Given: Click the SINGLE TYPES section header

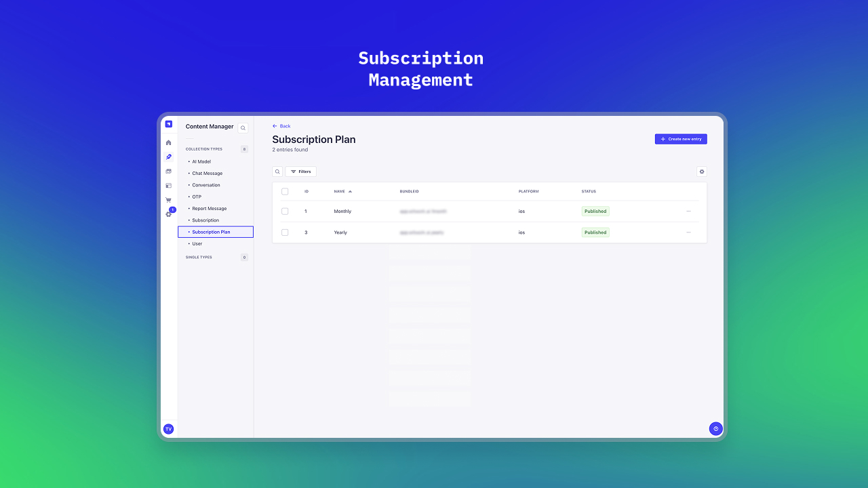Looking at the screenshot, I should click(x=199, y=258).
